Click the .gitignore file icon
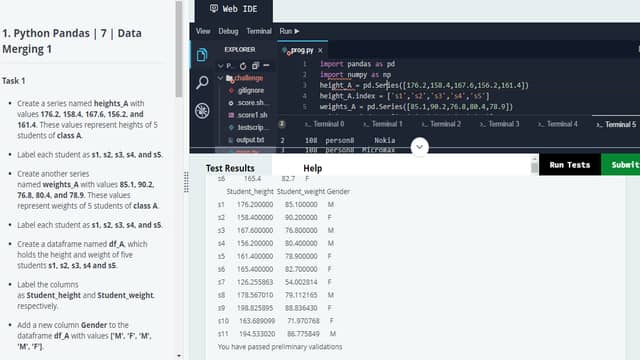Viewport: 640px width, 360px height. point(231,91)
